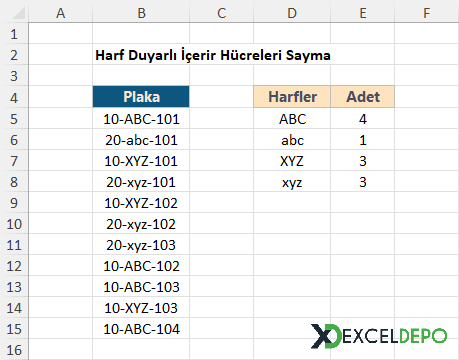Select column C header
The width and height of the screenshot is (459, 360).
(221, 13)
